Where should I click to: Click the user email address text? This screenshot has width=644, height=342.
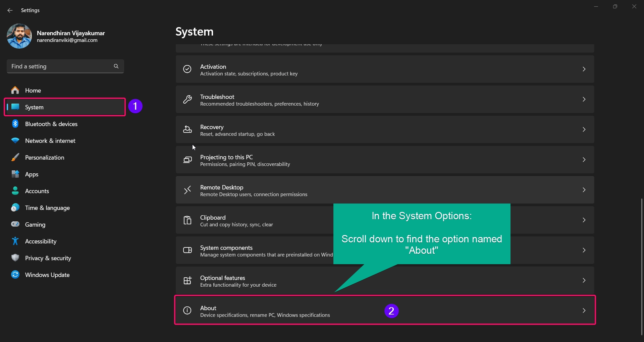click(67, 40)
